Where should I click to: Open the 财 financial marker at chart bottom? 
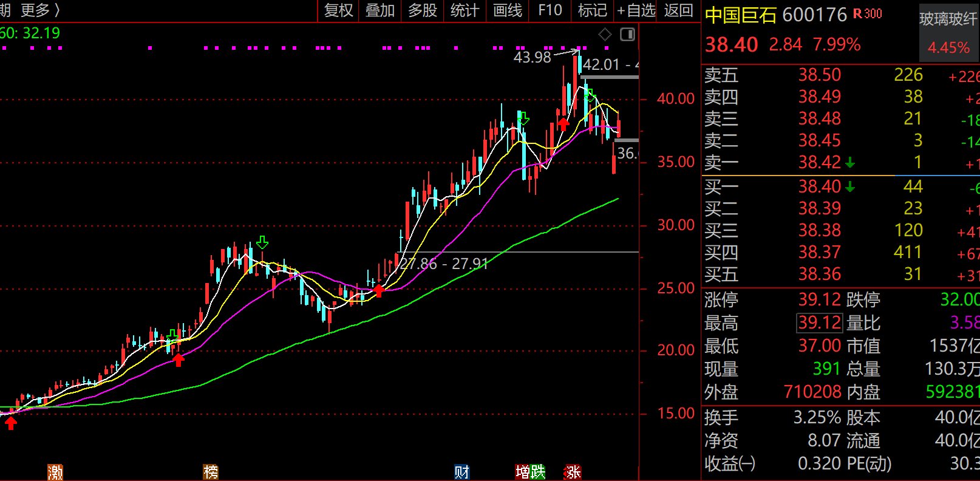click(462, 472)
